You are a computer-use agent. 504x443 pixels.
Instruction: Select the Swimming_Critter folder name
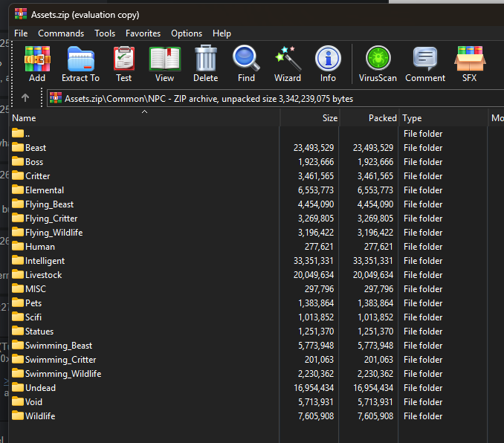61,360
